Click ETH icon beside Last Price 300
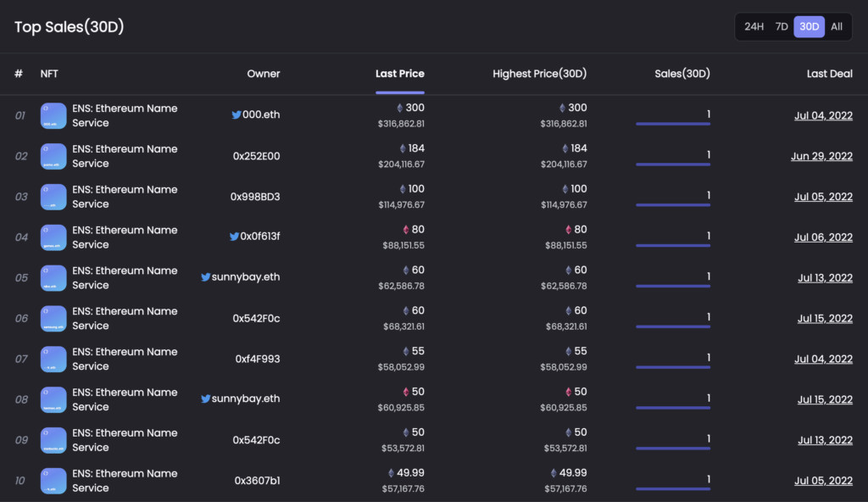 click(400, 108)
